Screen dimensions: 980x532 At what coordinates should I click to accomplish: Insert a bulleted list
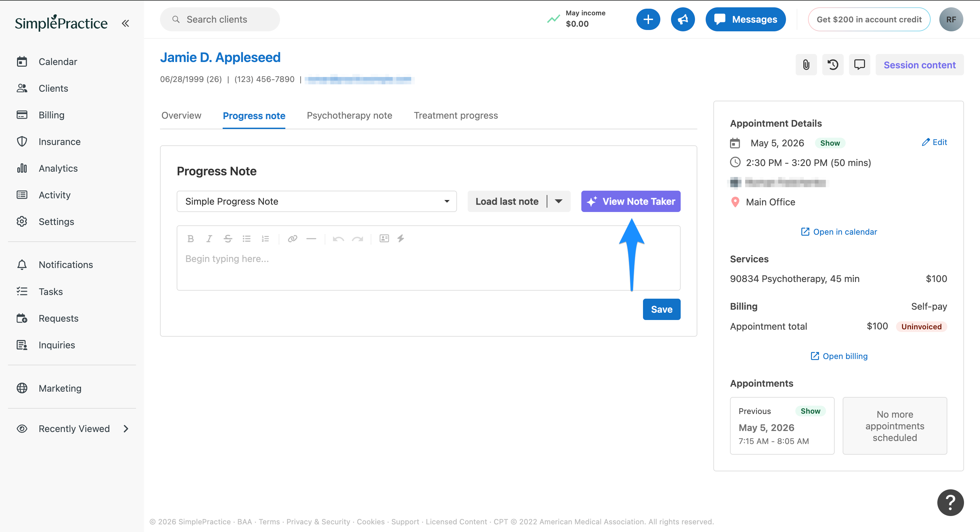[247, 239]
